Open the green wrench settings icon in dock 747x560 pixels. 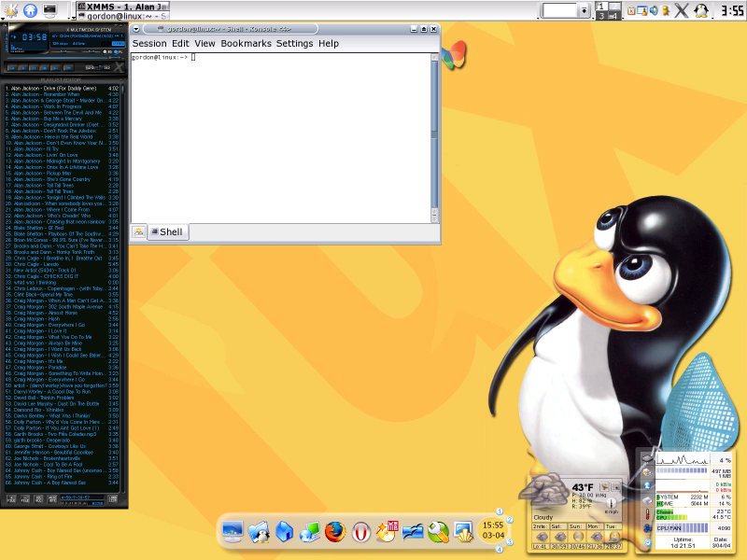(438, 532)
